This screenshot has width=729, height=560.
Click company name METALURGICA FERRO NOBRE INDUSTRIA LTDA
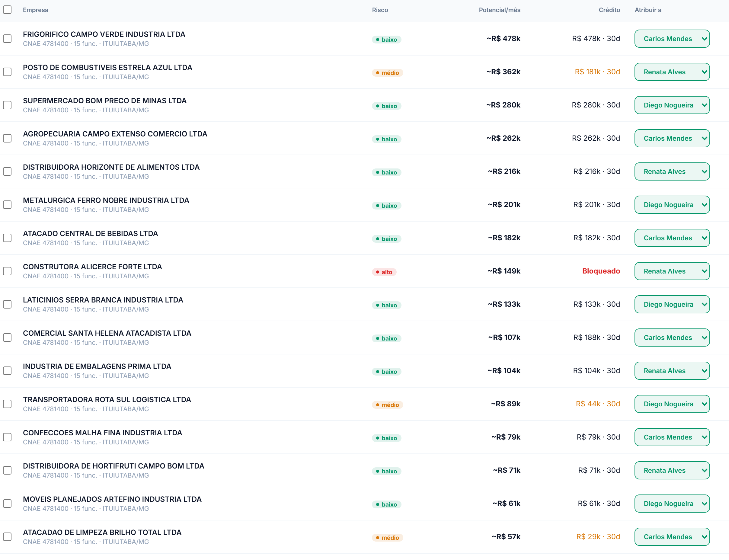pos(106,200)
